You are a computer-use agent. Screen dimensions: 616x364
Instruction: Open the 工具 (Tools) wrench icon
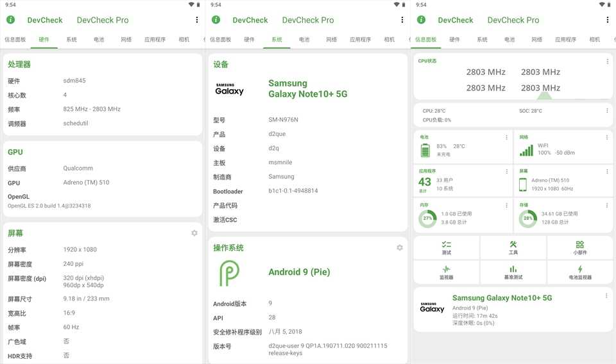(513, 245)
